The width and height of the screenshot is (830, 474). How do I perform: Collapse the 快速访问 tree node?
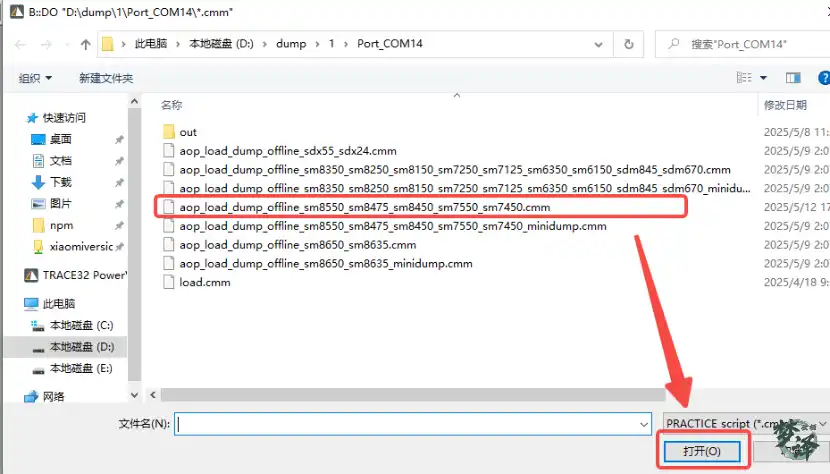coord(11,118)
